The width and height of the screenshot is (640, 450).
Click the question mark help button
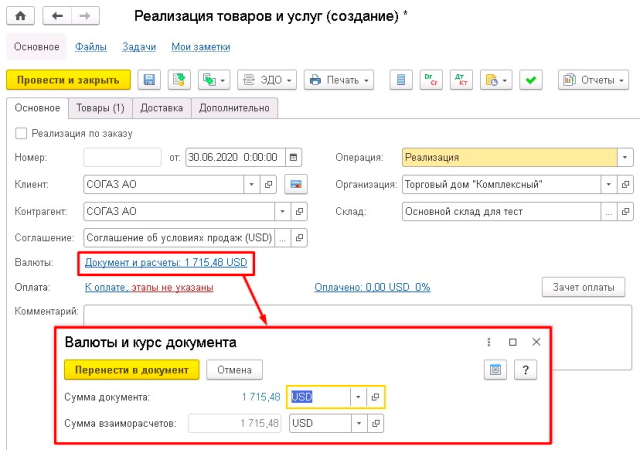(x=527, y=369)
